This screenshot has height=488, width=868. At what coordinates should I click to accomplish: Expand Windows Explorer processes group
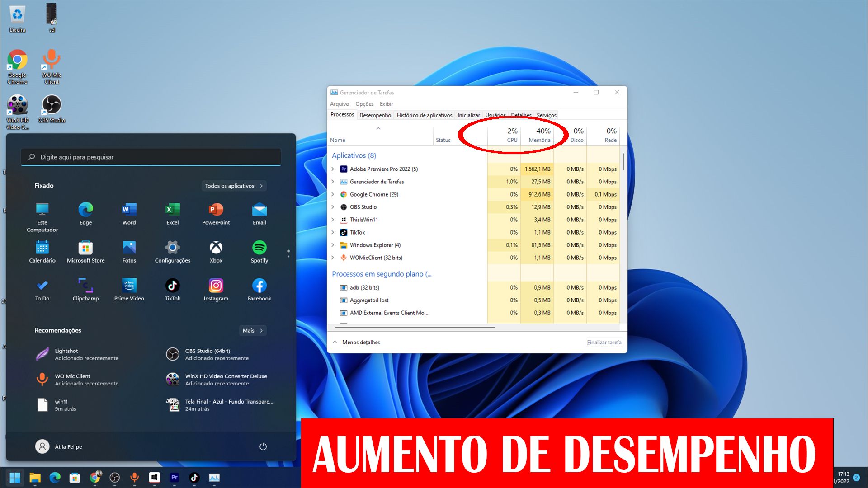point(334,244)
